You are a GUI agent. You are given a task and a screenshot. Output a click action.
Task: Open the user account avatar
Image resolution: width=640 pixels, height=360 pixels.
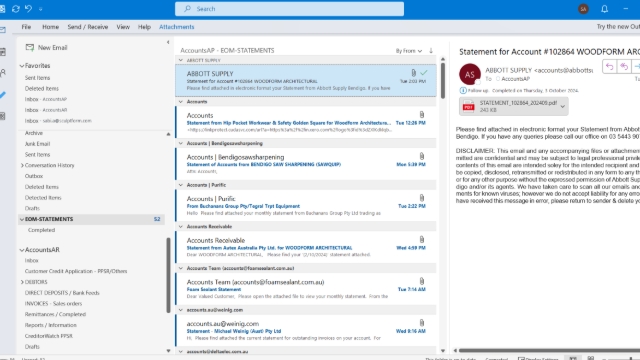pos(583,9)
